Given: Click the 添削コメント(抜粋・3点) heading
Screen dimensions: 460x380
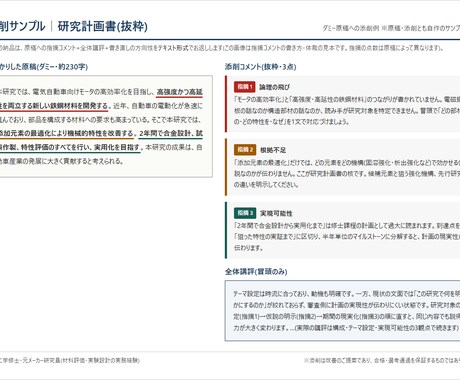Looking at the screenshot, I should pos(260,67).
